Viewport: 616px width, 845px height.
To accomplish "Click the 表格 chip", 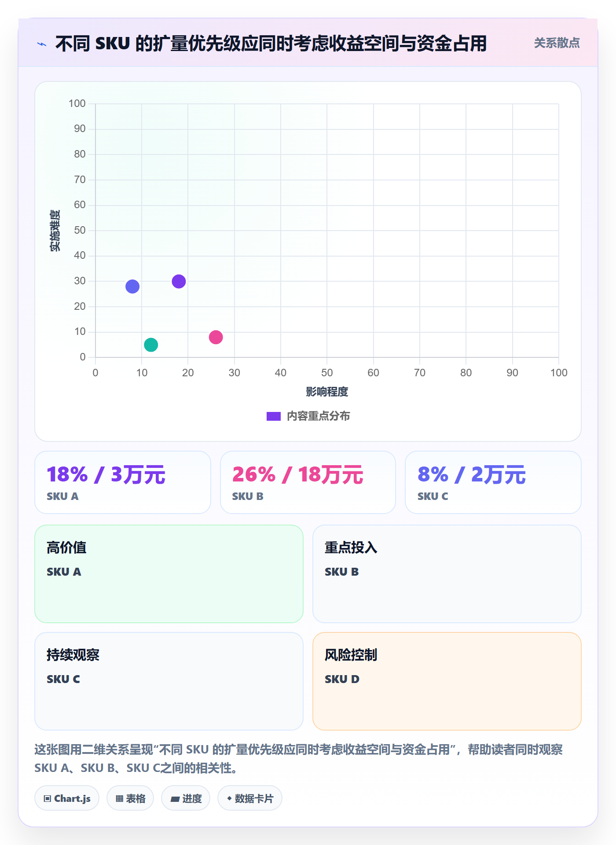I will click(130, 798).
